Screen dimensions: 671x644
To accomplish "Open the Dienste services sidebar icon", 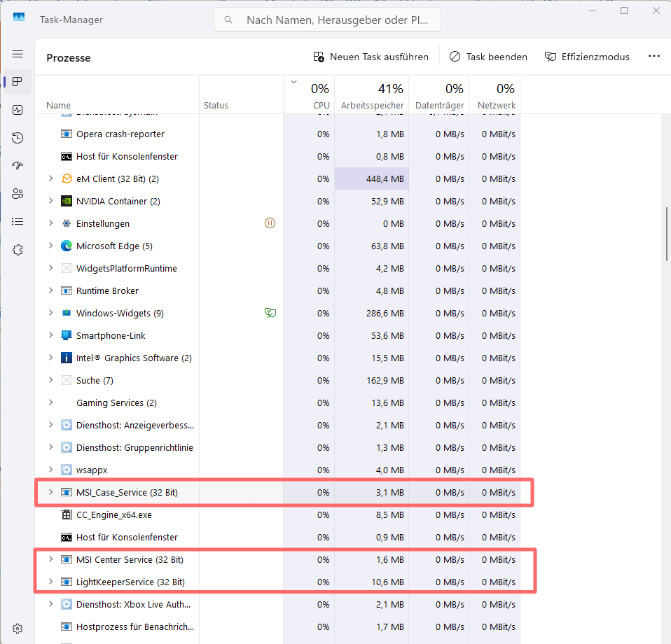I will point(18,250).
